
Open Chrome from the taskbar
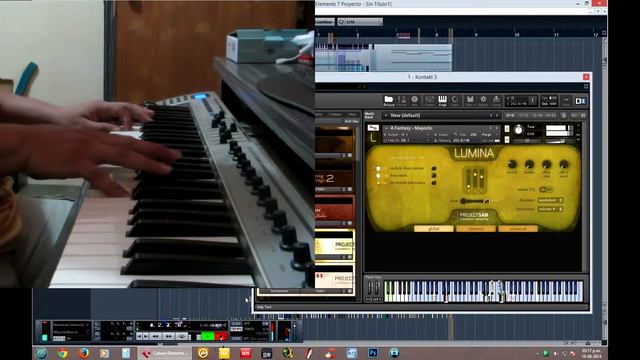(x=62, y=353)
